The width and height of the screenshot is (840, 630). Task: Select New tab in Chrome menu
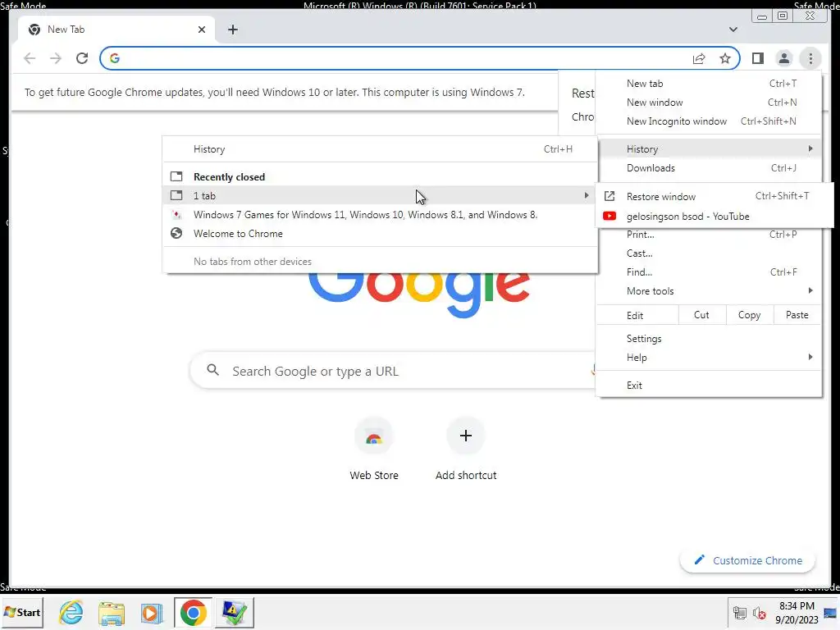point(708,84)
